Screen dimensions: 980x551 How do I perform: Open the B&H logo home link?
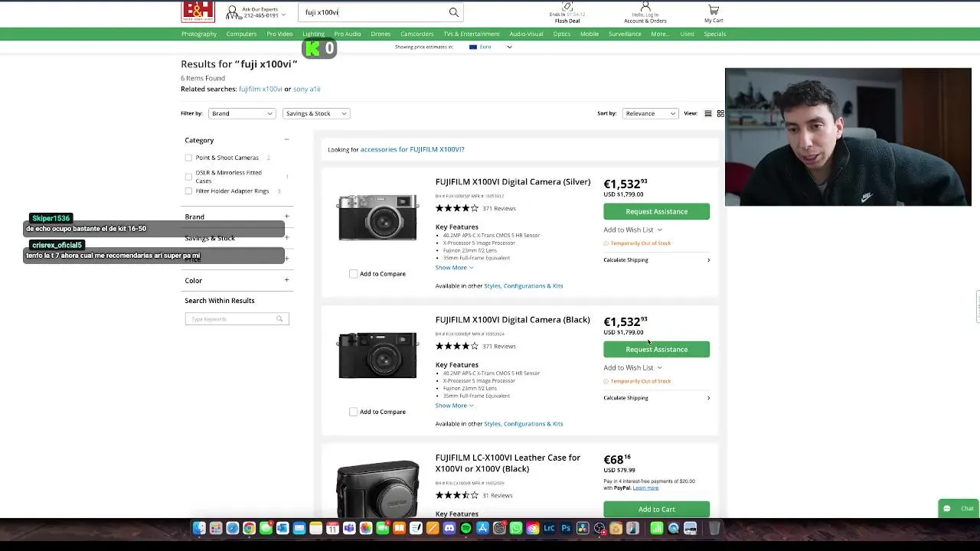(198, 11)
